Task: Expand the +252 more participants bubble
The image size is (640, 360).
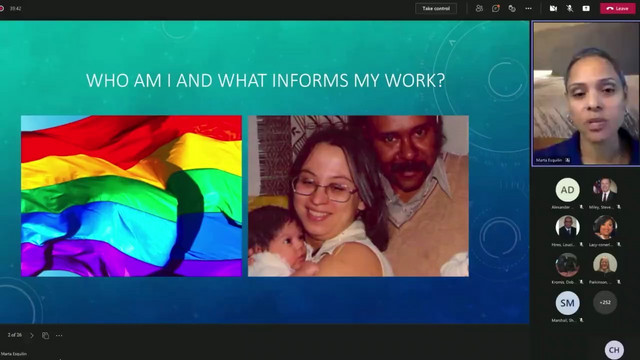Action: (x=605, y=302)
